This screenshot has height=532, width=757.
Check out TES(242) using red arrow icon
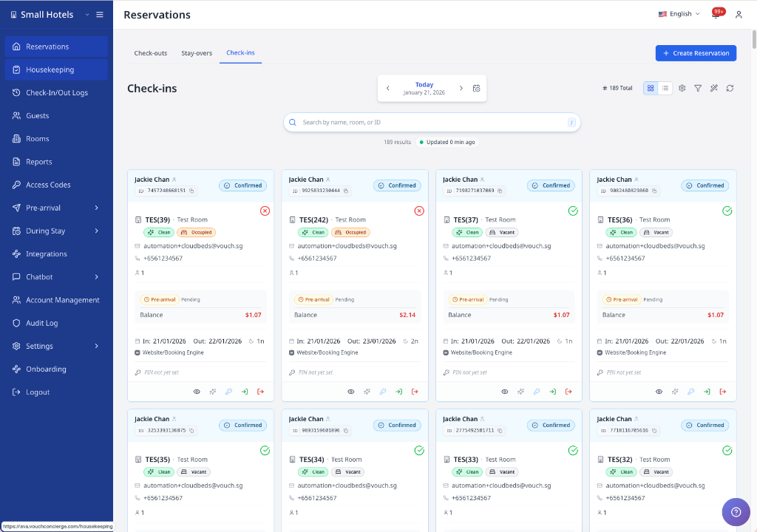[415, 391]
